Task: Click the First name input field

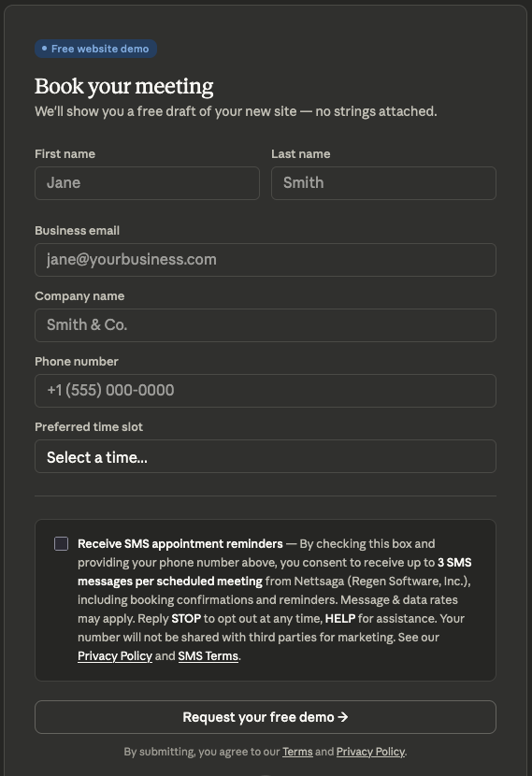Action: (x=147, y=183)
